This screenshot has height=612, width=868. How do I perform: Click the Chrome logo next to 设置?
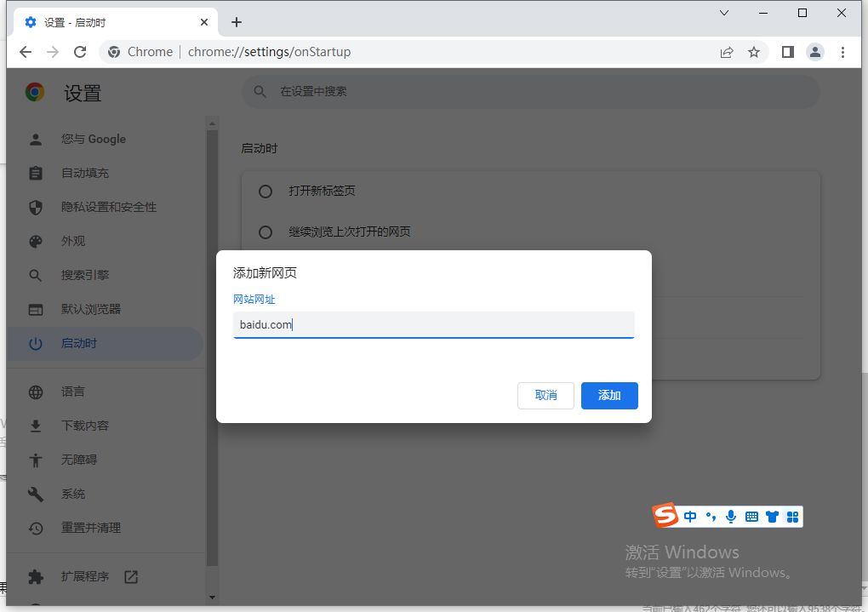pyautogui.click(x=35, y=92)
